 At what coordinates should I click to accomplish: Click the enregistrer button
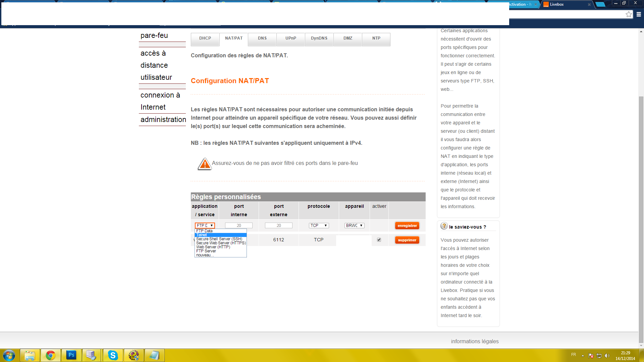[407, 226]
